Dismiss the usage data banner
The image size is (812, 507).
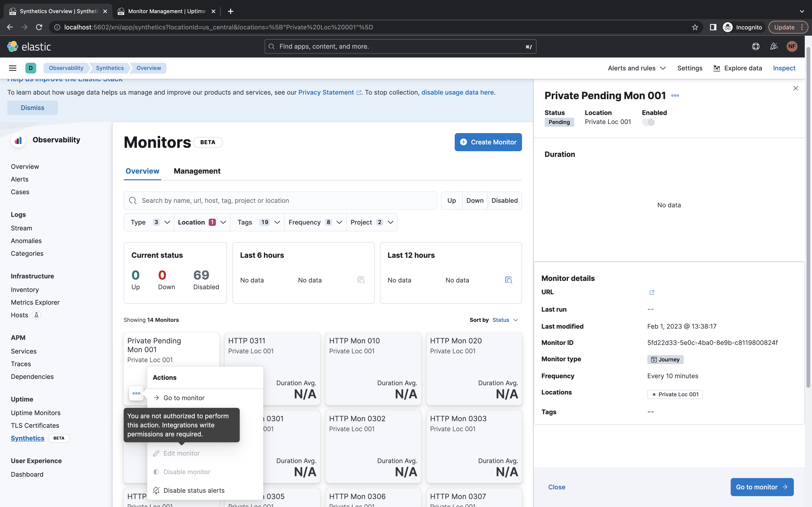pos(32,108)
